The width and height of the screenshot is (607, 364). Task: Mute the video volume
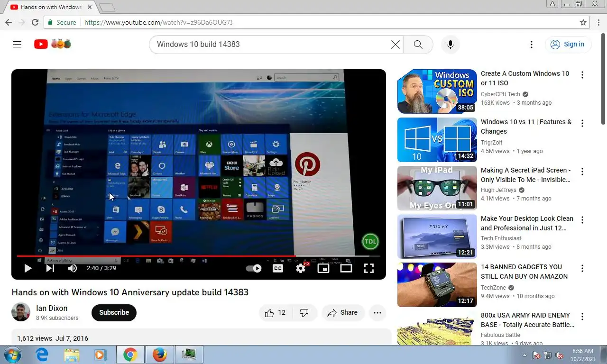(72, 268)
